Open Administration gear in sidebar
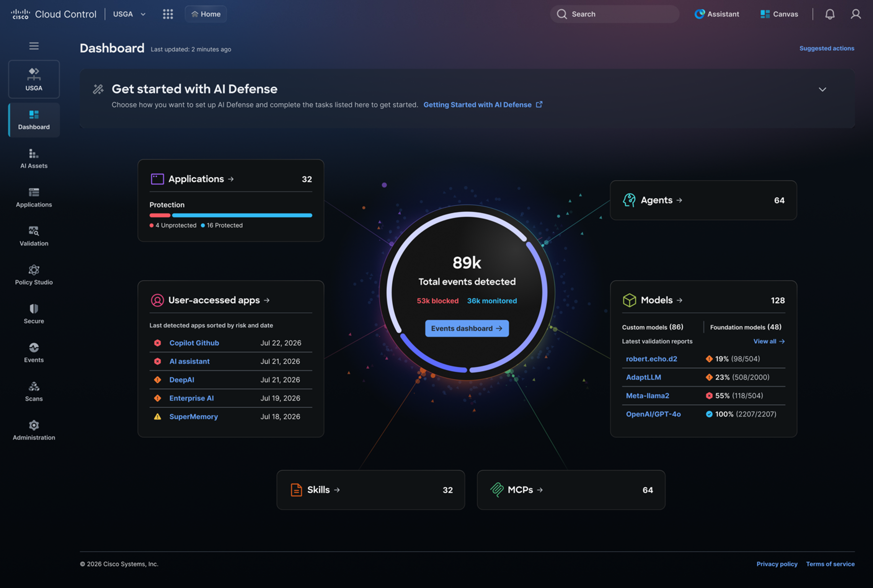This screenshot has width=873, height=588. 34,431
